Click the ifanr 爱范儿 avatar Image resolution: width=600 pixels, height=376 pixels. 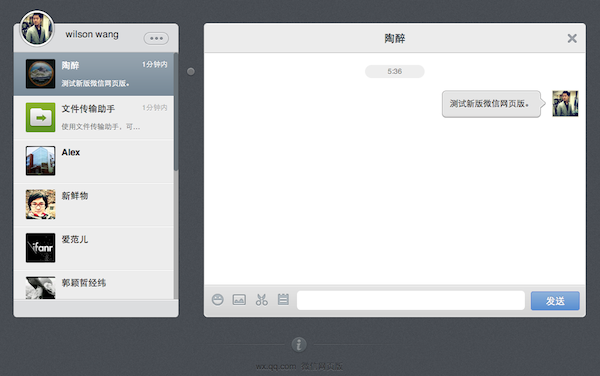point(41,248)
